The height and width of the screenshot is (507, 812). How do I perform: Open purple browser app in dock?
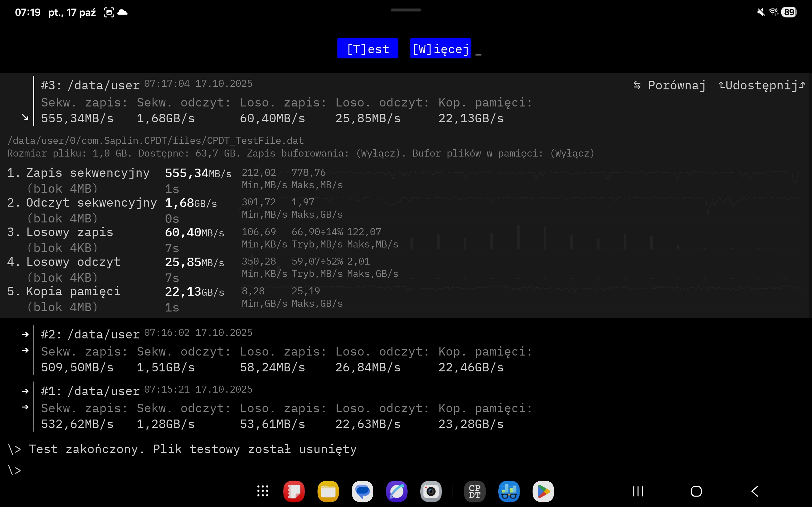pyautogui.click(x=396, y=491)
